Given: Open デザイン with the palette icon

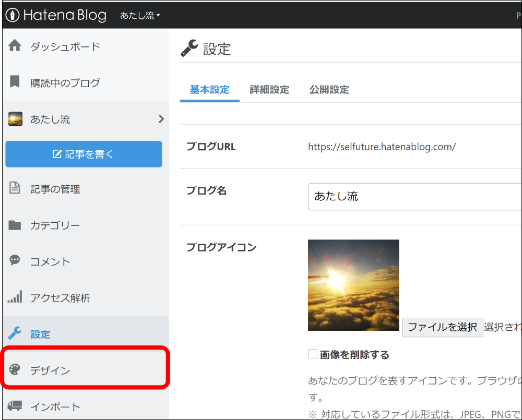Looking at the screenshot, I should [15, 370].
